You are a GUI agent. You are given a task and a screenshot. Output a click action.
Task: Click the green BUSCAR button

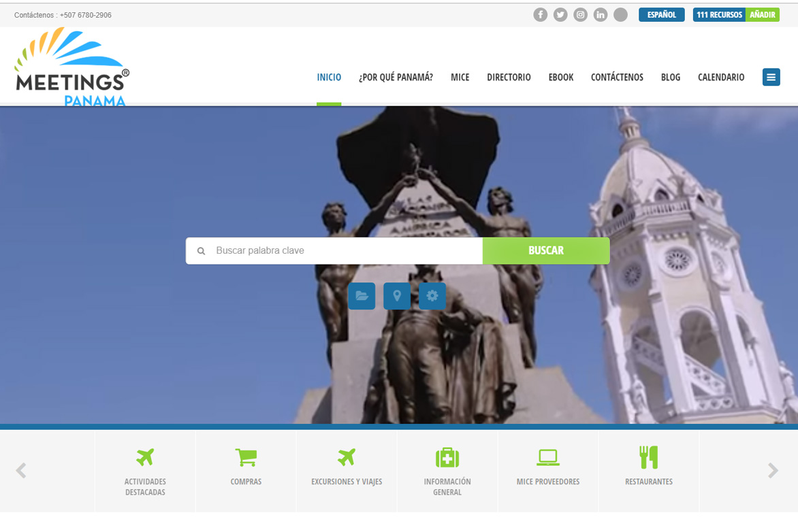tap(546, 251)
